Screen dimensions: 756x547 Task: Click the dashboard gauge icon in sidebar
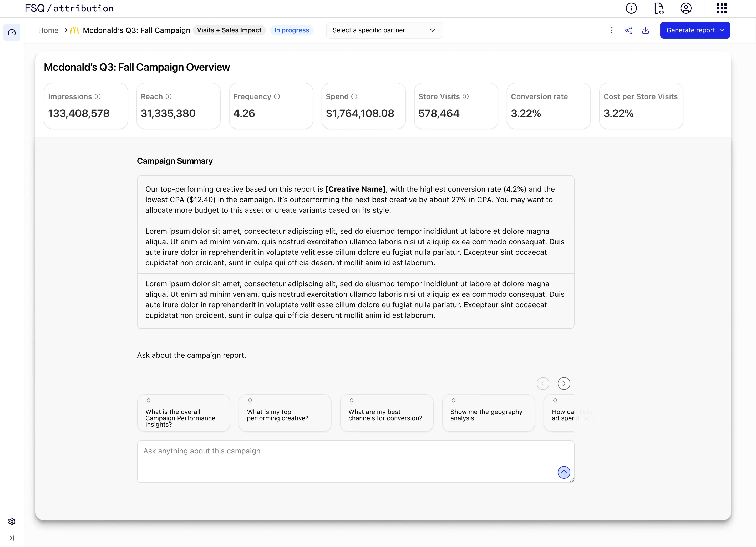(12, 32)
